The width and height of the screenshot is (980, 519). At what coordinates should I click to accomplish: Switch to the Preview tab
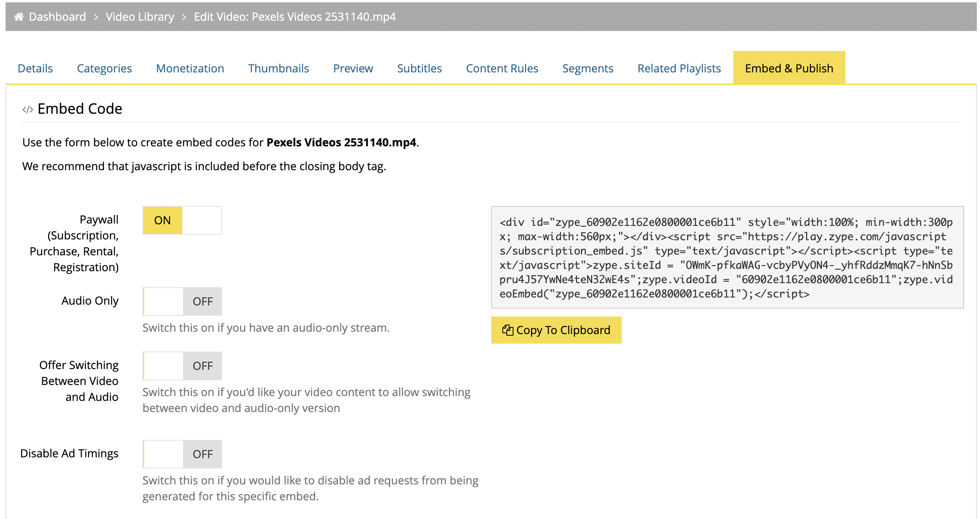tap(353, 68)
